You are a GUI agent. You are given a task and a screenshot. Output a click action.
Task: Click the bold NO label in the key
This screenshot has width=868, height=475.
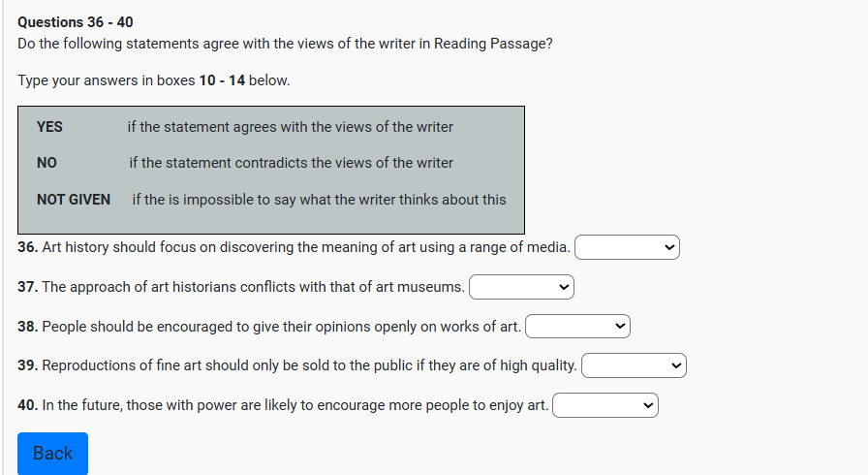coord(46,163)
